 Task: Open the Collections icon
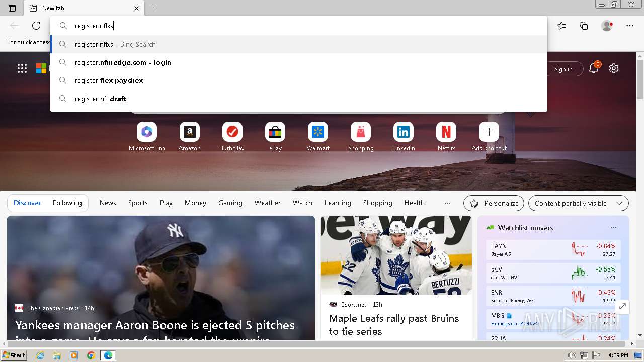pyautogui.click(x=584, y=26)
